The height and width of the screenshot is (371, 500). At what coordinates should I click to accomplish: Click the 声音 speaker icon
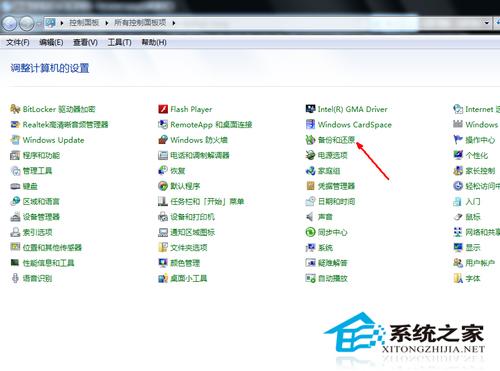coord(310,217)
